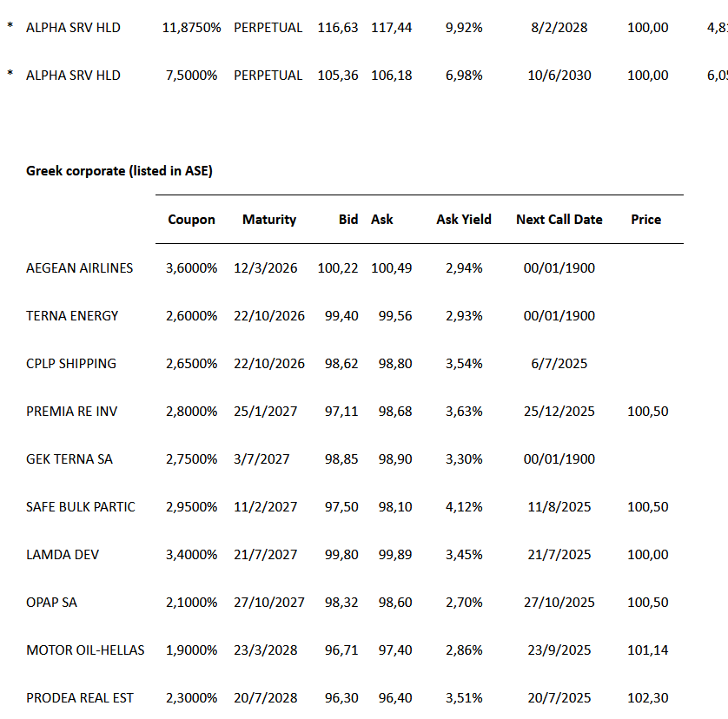This screenshot has width=728, height=719.
Task: Select PRODEA REAL EST price 102,30
Action: pyautogui.click(x=648, y=698)
